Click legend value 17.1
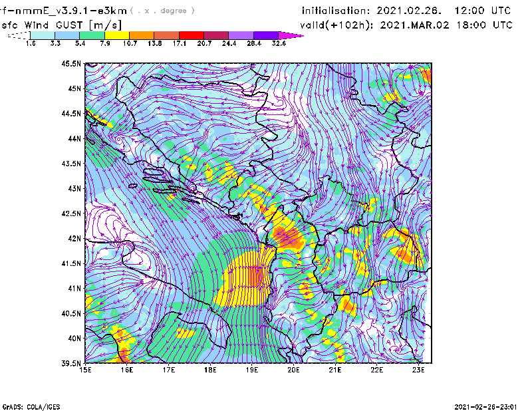This screenshot has width=532, height=411. click(180, 43)
